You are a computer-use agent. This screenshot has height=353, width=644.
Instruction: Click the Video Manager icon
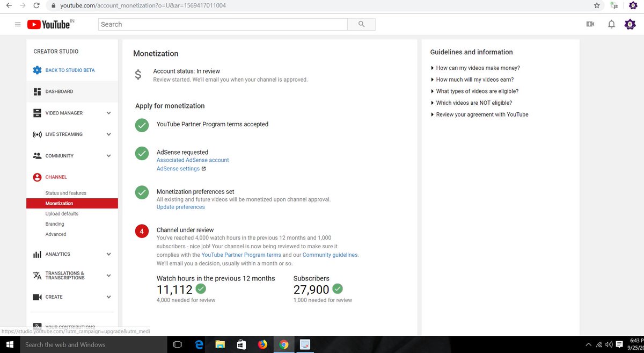click(x=37, y=113)
